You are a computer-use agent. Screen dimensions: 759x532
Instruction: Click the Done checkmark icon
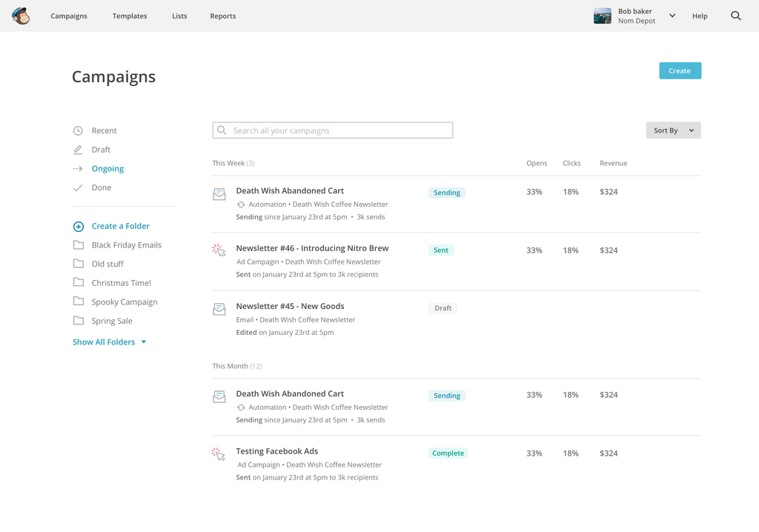point(78,188)
